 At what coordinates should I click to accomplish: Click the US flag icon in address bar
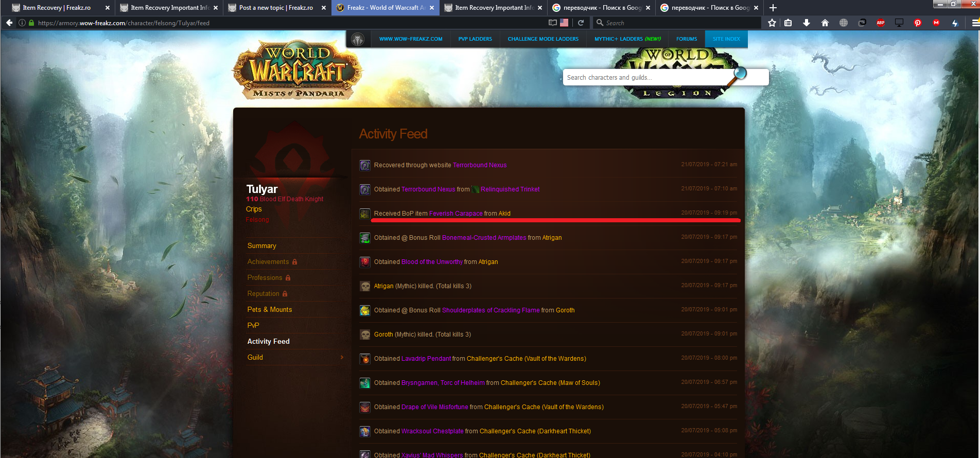564,23
